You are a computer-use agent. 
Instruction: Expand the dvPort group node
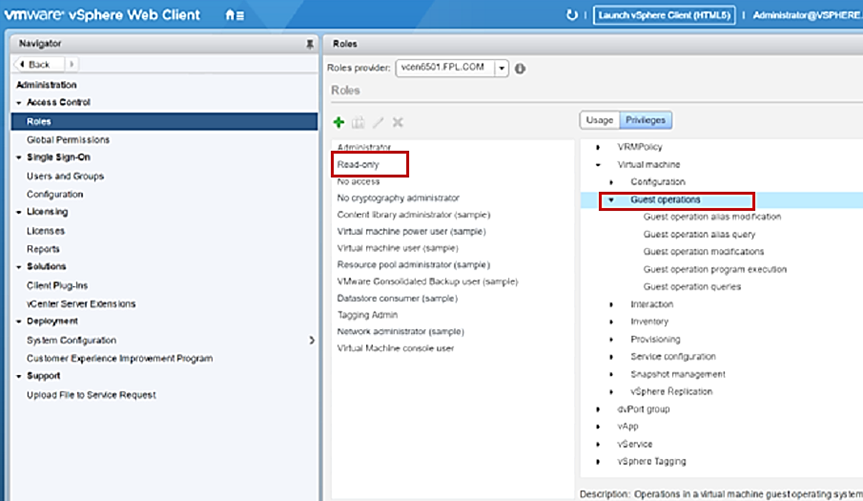pyautogui.click(x=598, y=410)
